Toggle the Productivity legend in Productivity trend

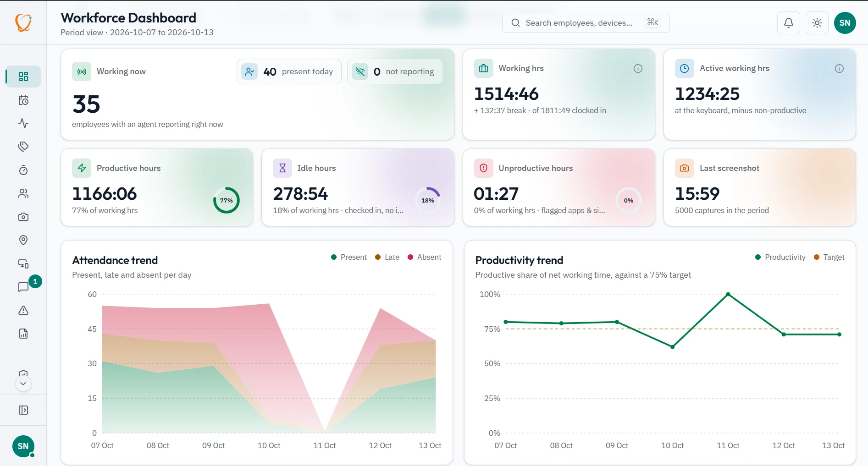click(780, 258)
